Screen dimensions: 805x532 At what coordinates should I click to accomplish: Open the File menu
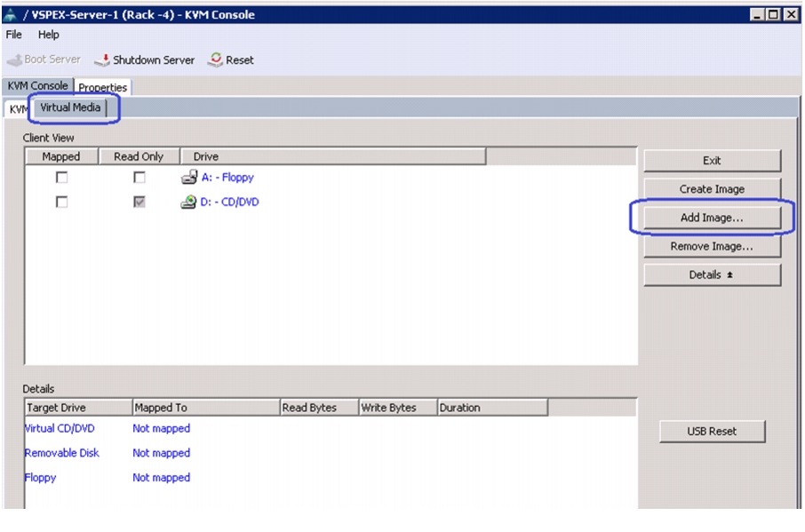[14, 35]
